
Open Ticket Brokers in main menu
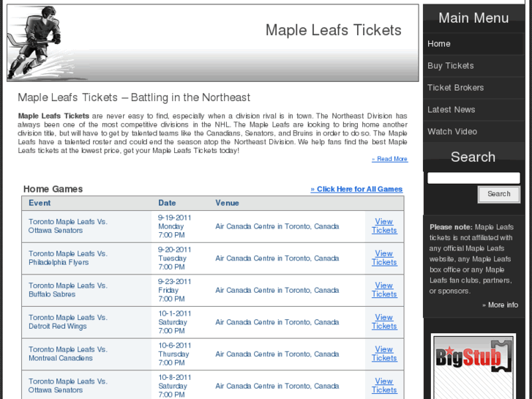pyautogui.click(x=455, y=88)
